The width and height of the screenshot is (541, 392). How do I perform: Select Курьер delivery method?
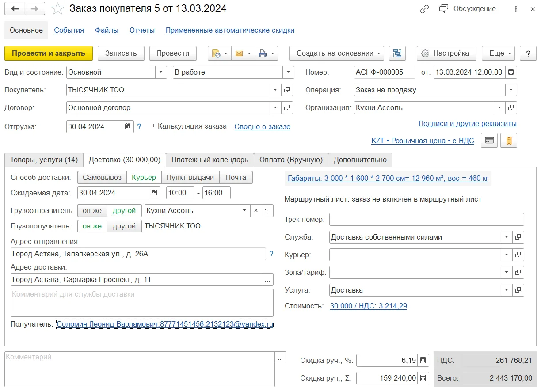pyautogui.click(x=144, y=177)
